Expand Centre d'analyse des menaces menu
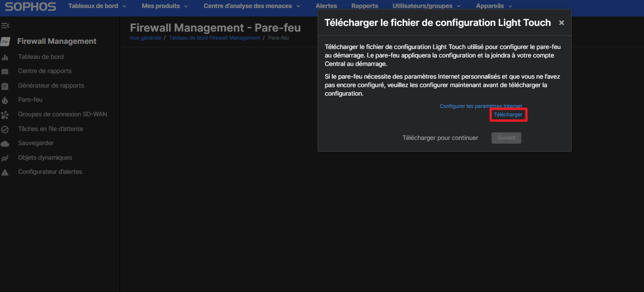Viewport: 644px width, 292px height. (x=252, y=6)
